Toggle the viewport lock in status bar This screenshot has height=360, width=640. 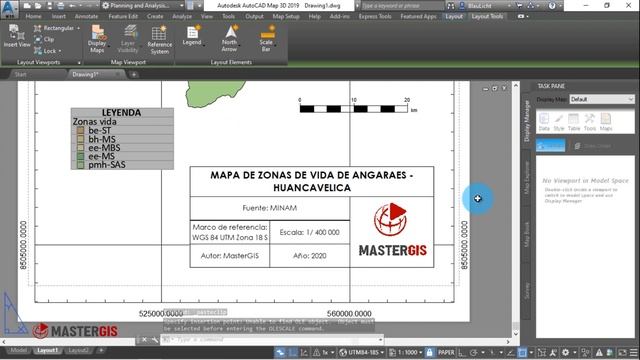[429, 352]
